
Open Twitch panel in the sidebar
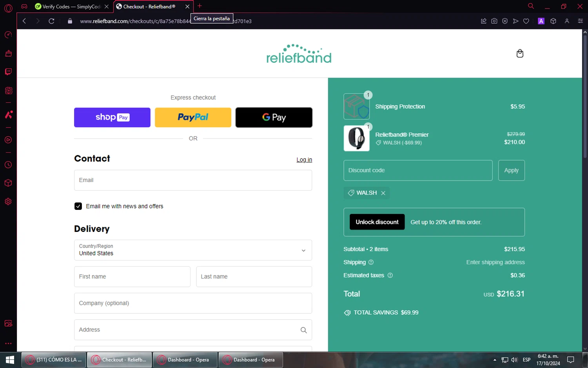(x=8, y=72)
